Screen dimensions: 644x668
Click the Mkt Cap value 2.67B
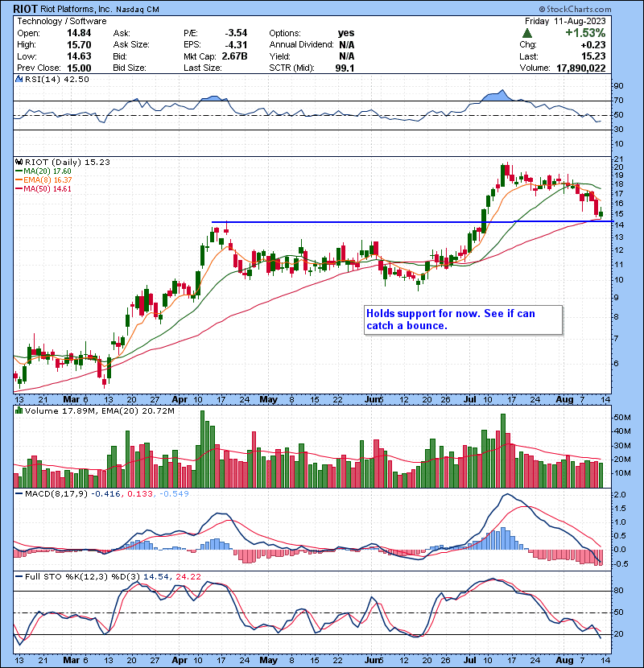point(235,56)
